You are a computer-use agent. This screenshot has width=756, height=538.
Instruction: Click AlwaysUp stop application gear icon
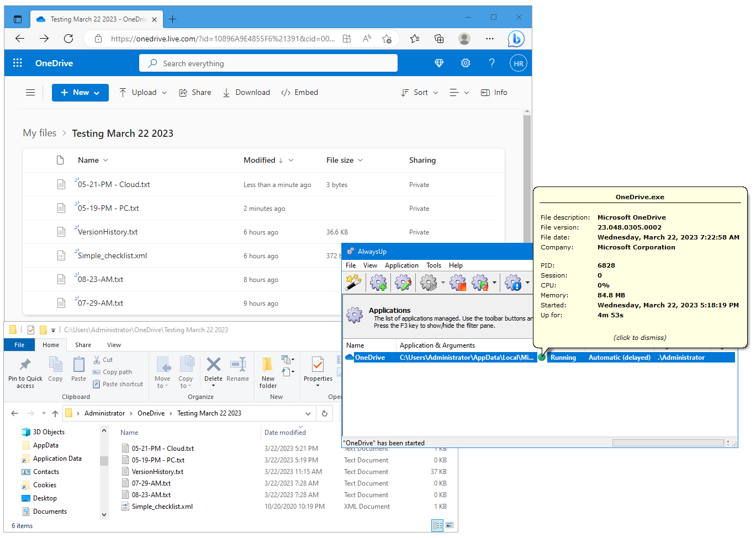click(458, 283)
